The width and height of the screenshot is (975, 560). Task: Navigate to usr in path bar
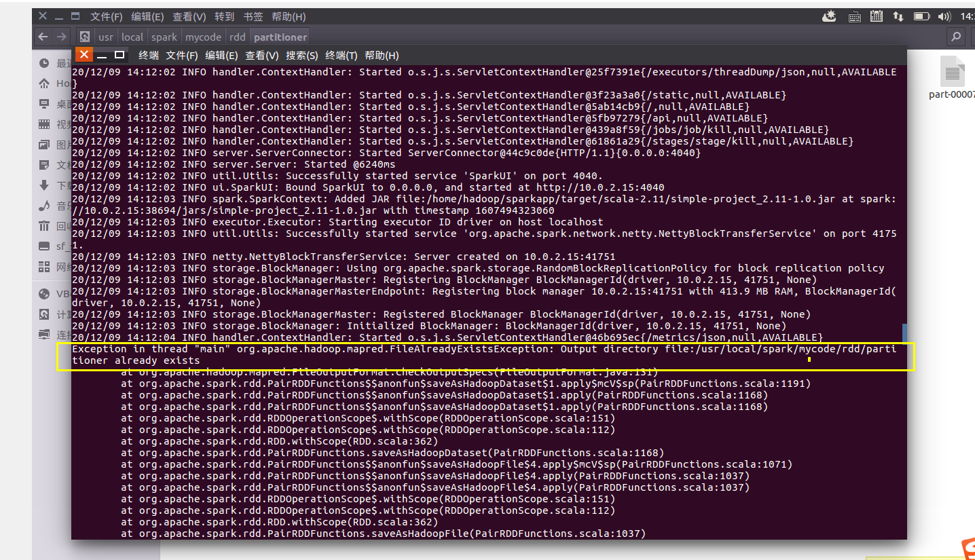tap(106, 37)
